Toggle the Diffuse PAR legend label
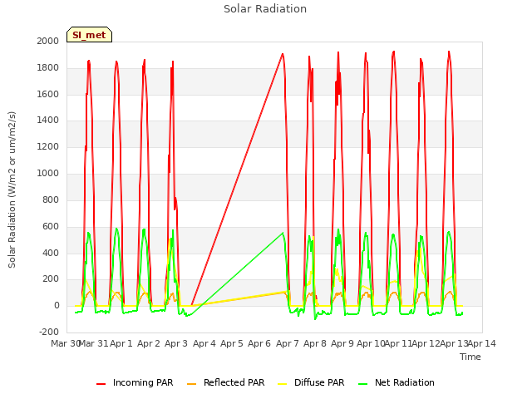Screen dimensions: 532x399 click(x=319, y=382)
